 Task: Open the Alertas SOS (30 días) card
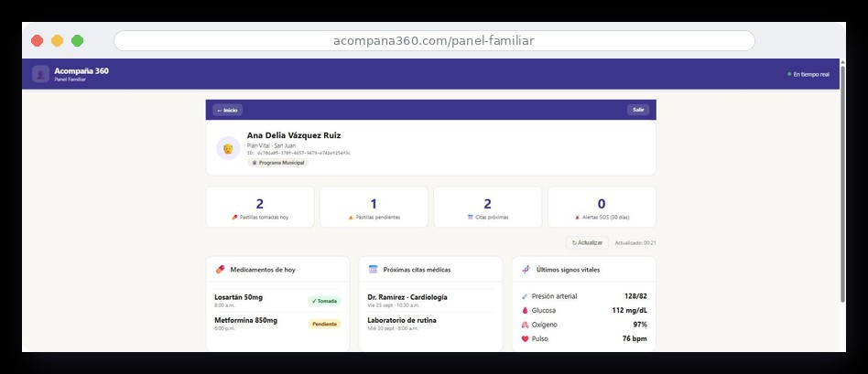(602, 207)
